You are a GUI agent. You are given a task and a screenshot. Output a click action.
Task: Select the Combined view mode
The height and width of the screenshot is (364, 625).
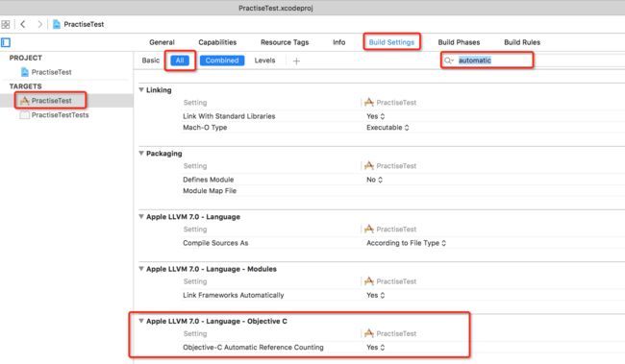click(x=222, y=61)
